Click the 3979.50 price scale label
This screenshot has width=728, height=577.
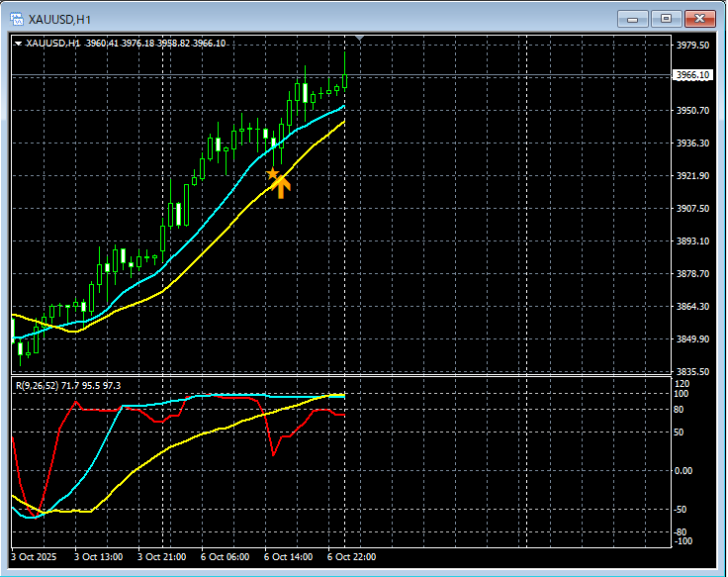692,46
